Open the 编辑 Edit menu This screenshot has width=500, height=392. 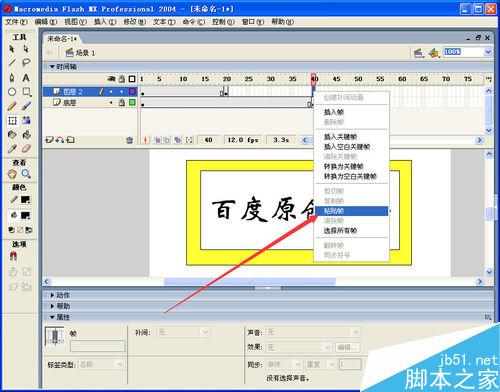[x=46, y=22]
